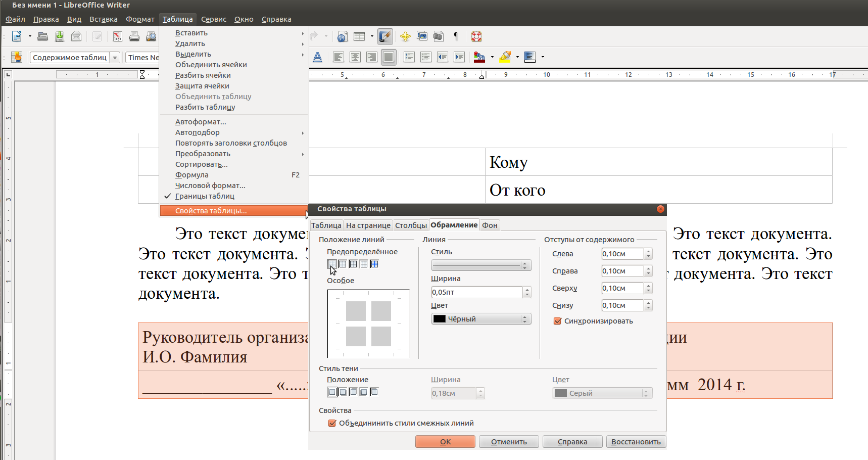Click the shadow color Серый selector

(602, 393)
